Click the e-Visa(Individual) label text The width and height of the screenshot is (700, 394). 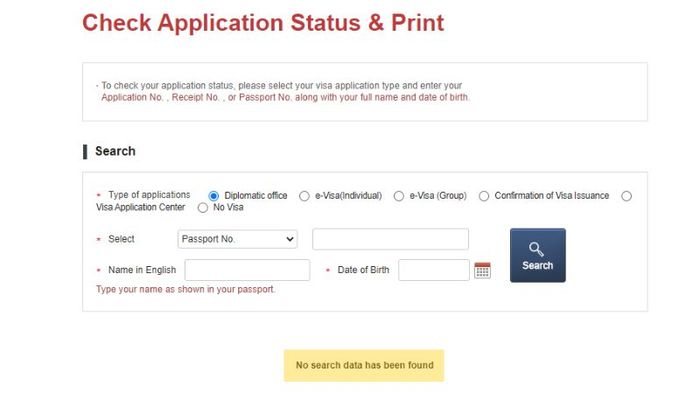pyautogui.click(x=349, y=196)
